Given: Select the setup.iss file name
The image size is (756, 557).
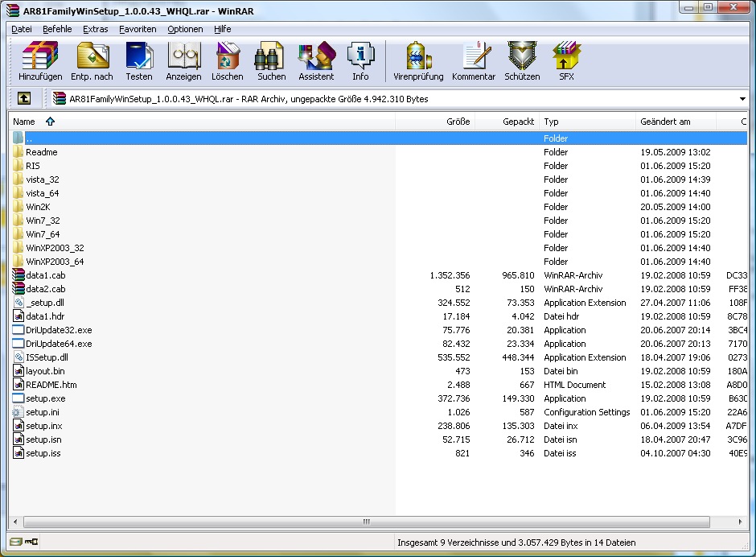Looking at the screenshot, I should pyautogui.click(x=43, y=453).
